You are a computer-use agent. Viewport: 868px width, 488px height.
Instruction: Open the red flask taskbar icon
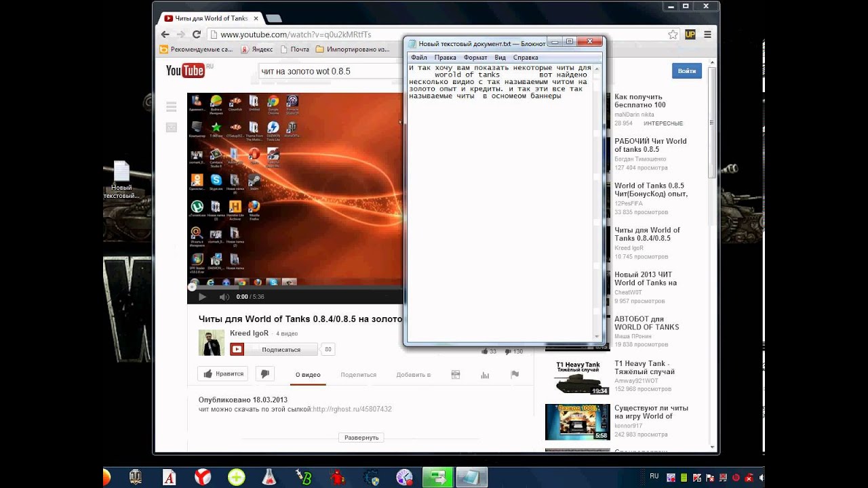point(270,477)
